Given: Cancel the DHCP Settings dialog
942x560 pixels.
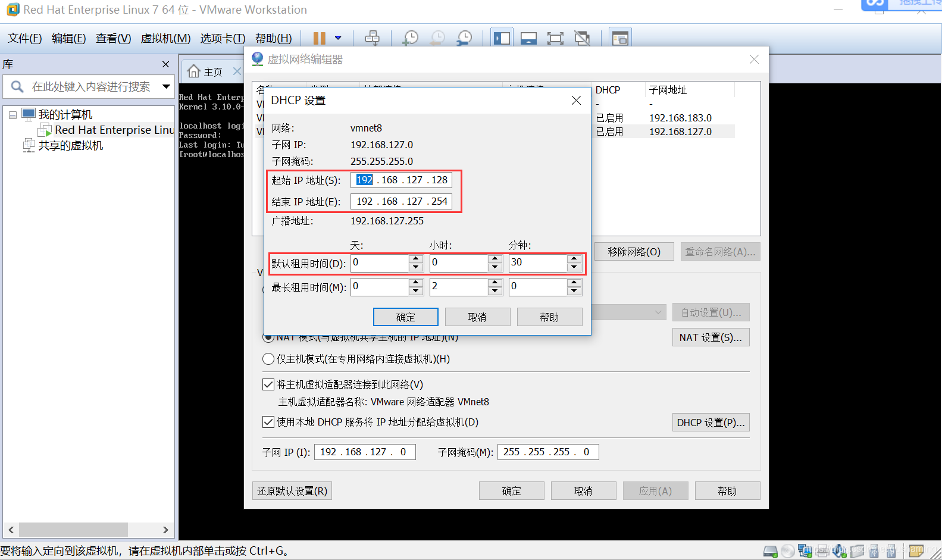Looking at the screenshot, I should [x=477, y=317].
